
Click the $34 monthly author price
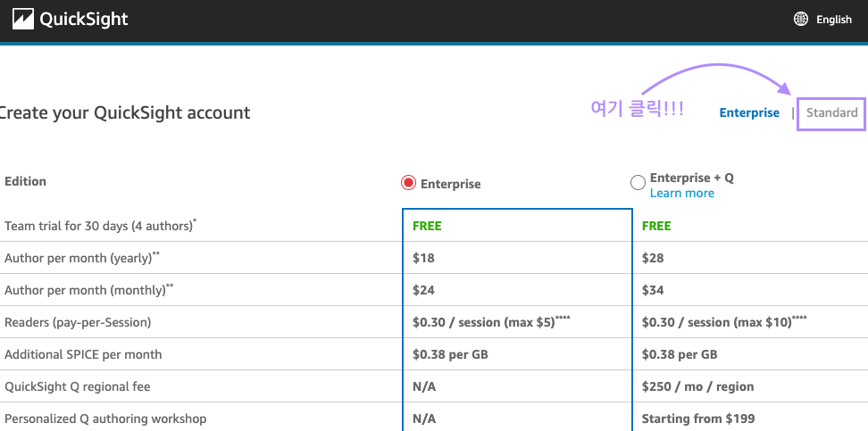point(653,290)
